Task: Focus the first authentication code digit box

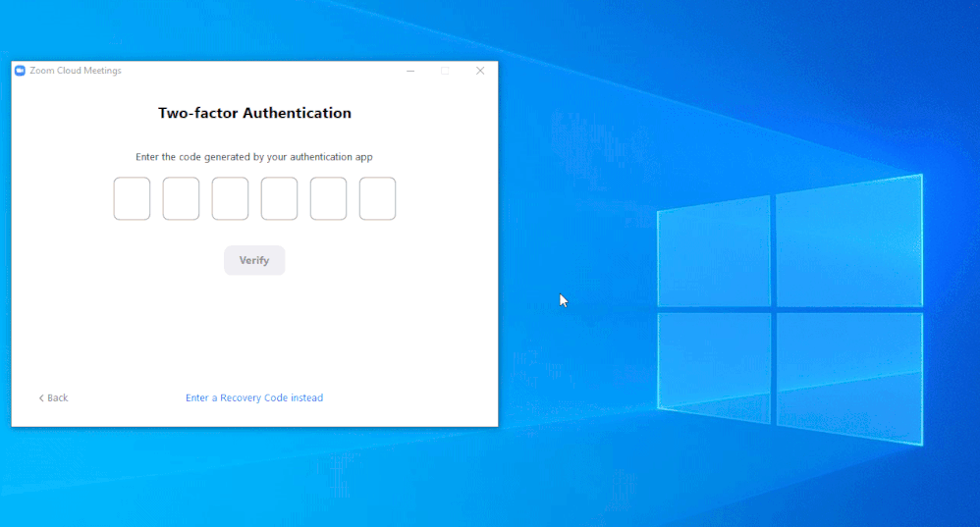Action: click(132, 198)
